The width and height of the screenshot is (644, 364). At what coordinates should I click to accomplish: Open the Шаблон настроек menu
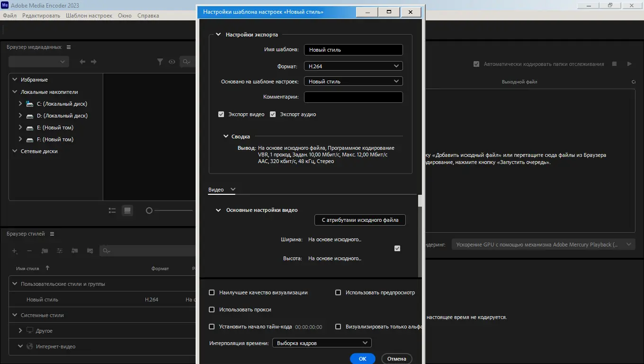coord(89,16)
